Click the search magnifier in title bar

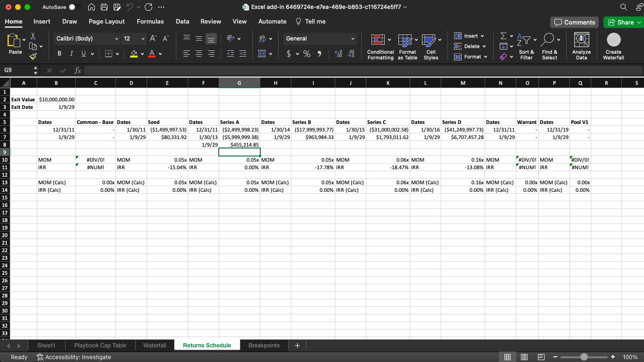(623, 7)
